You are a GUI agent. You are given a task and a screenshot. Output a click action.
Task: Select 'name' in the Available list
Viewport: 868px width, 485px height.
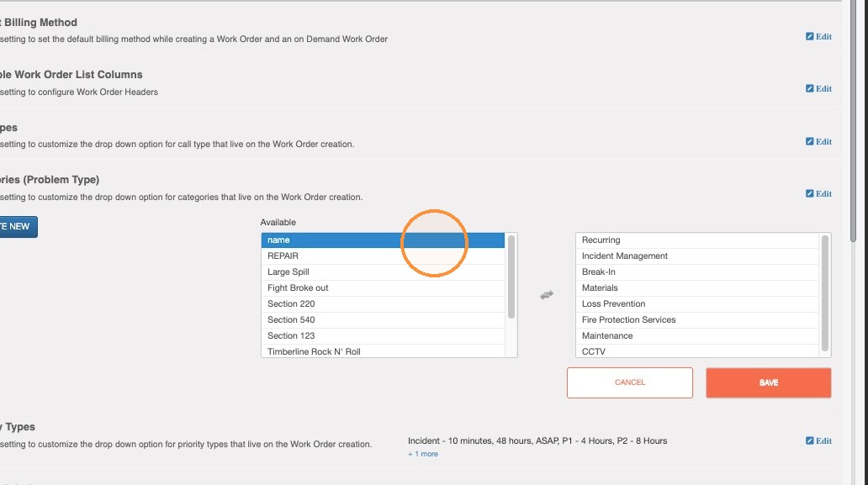(383, 240)
